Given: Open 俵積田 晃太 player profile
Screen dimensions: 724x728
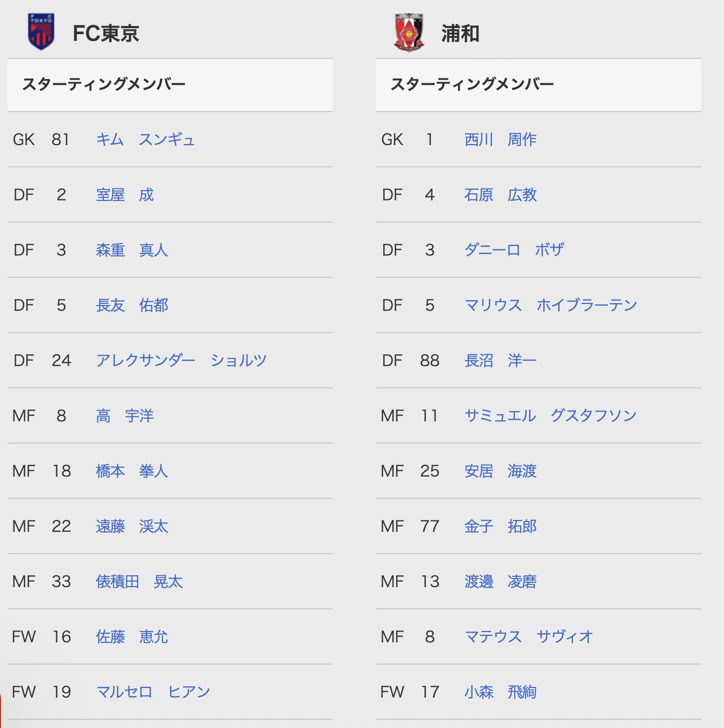Looking at the screenshot, I should tap(139, 582).
